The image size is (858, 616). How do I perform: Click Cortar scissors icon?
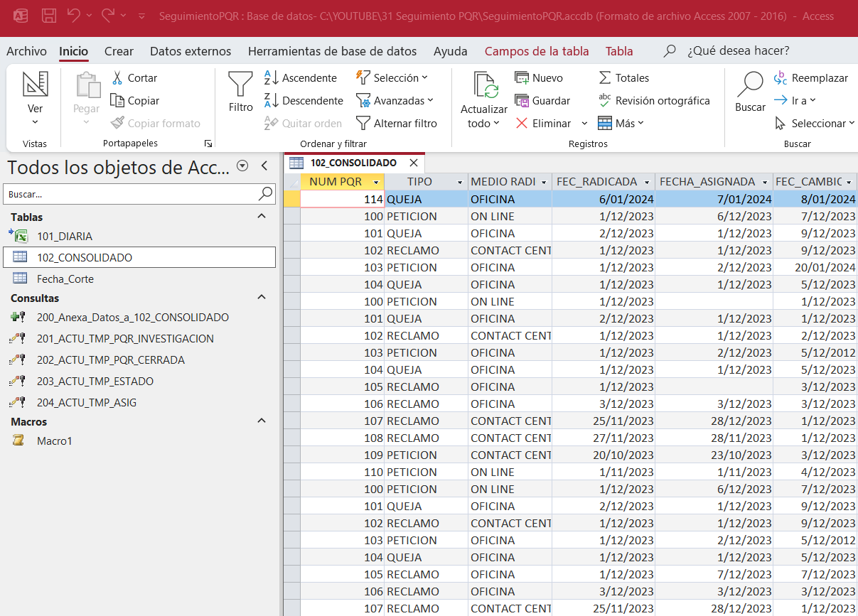click(x=117, y=78)
